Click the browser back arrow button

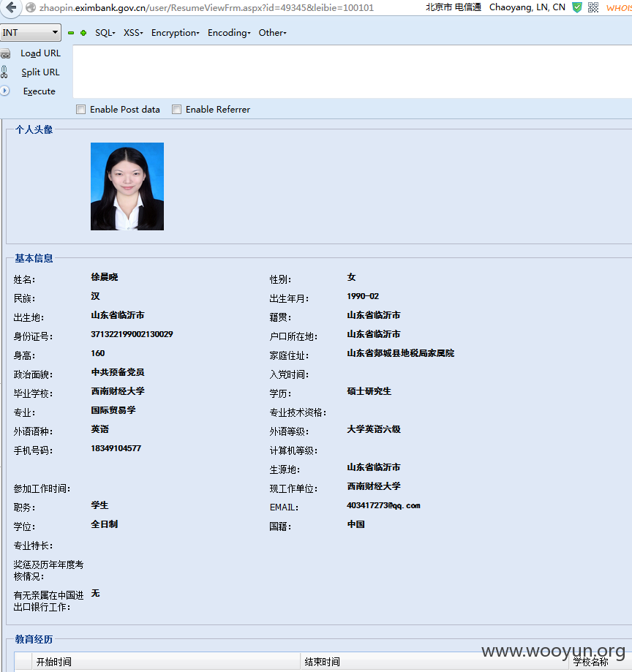pos(11,8)
